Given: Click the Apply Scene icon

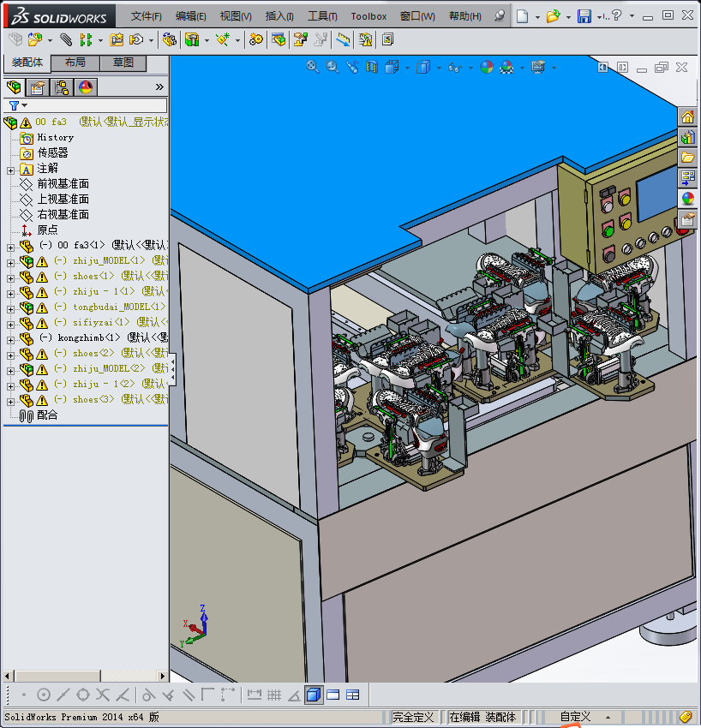Looking at the screenshot, I should 506,68.
